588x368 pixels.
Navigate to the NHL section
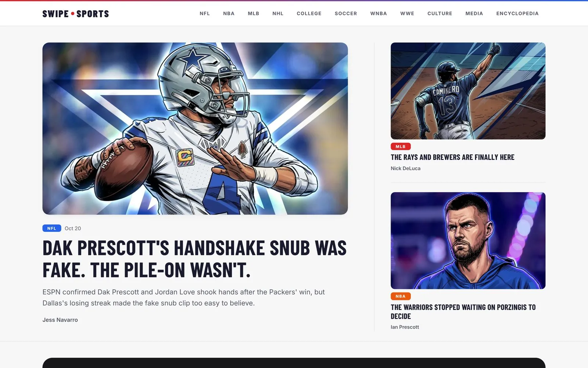[x=278, y=14]
